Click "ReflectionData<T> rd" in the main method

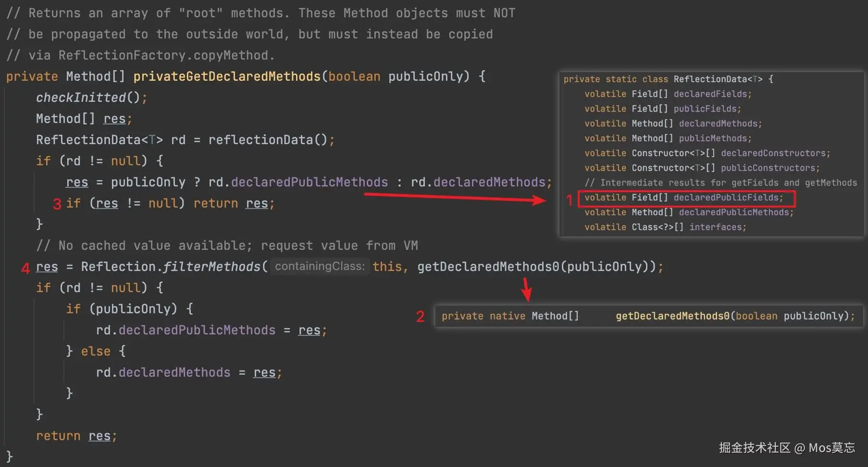pos(111,140)
